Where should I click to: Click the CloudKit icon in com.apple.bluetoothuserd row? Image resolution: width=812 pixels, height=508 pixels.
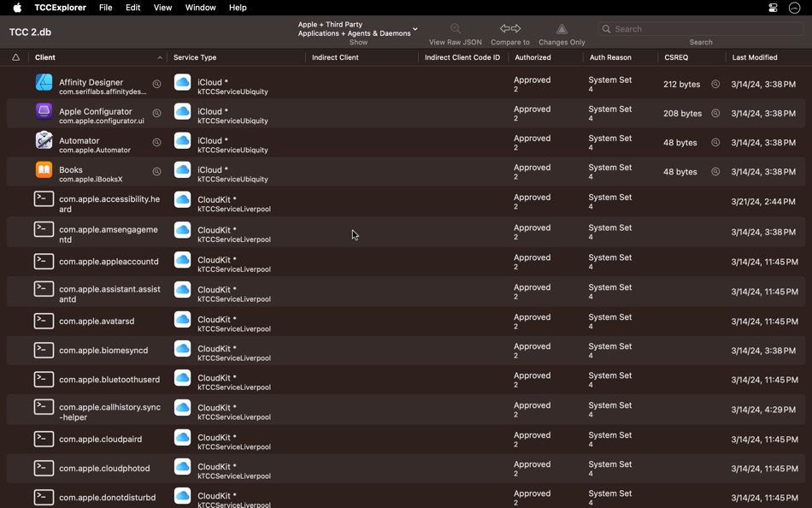click(182, 378)
